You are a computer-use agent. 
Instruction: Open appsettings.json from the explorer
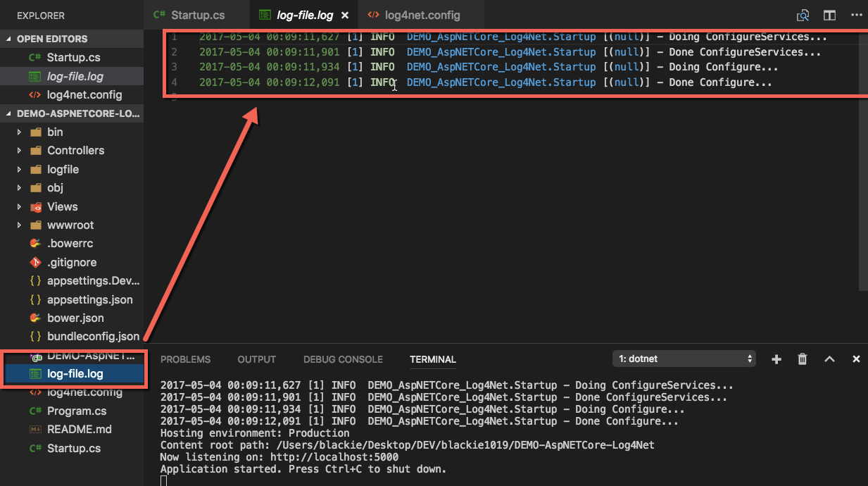[89, 299]
